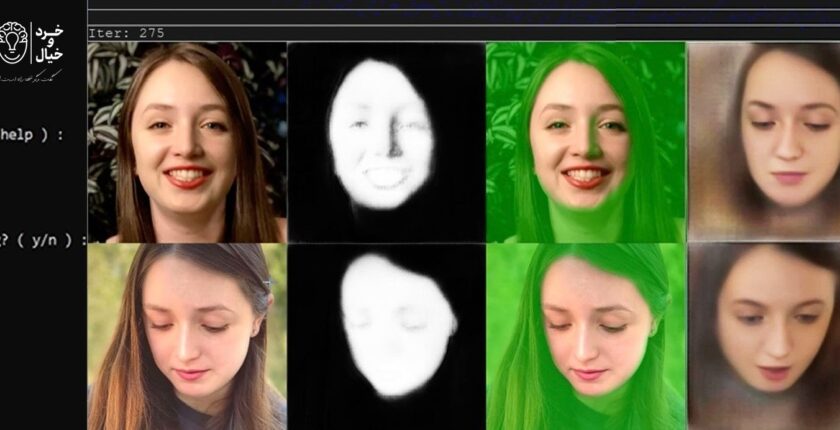The image size is (840, 430).
Task: Select the blurry generated face in bottom row
Action: click(x=764, y=337)
